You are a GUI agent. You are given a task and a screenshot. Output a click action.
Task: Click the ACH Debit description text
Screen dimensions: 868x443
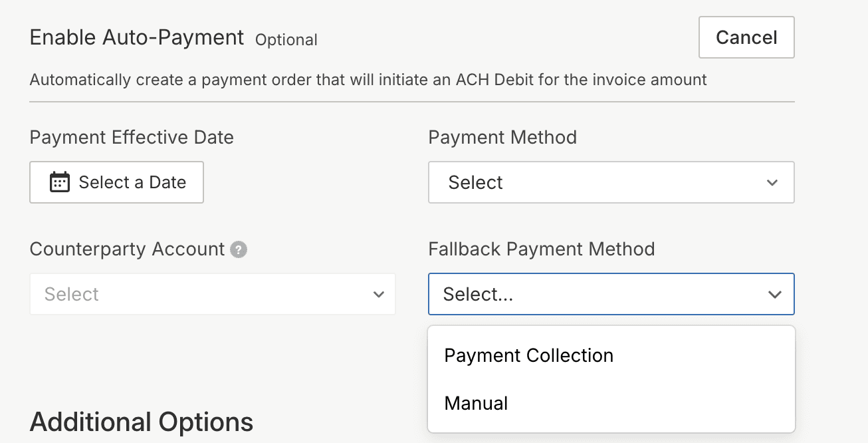point(368,80)
